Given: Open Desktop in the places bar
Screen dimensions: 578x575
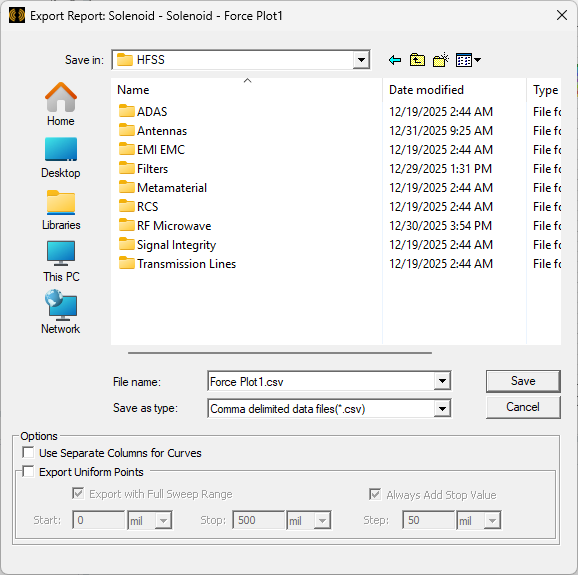Looking at the screenshot, I should (61, 158).
